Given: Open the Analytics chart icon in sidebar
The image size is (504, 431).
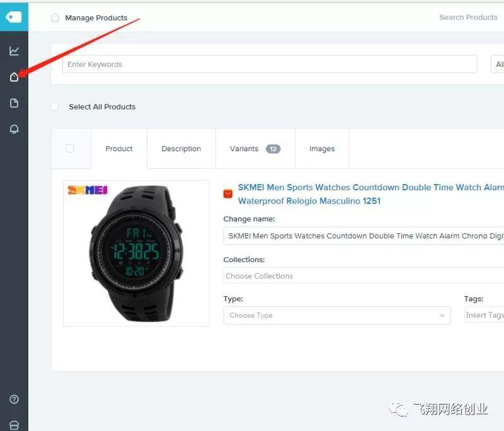Looking at the screenshot, I should pos(14,50).
